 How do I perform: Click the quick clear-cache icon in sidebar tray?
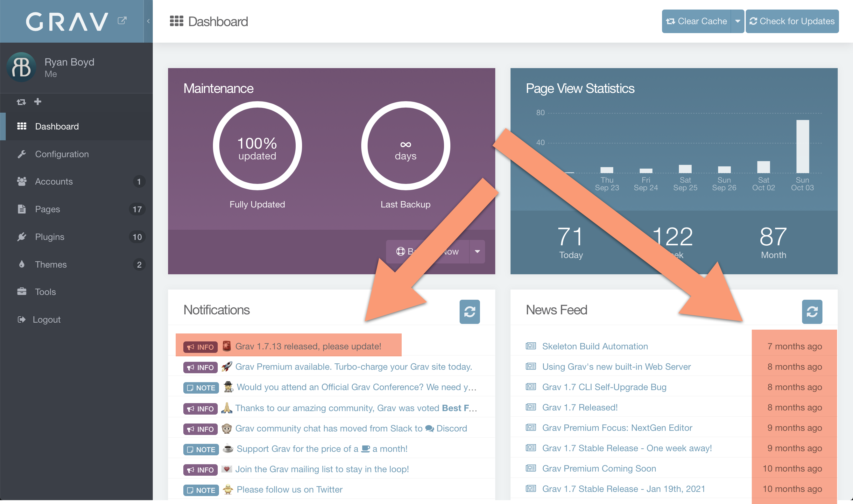click(21, 101)
